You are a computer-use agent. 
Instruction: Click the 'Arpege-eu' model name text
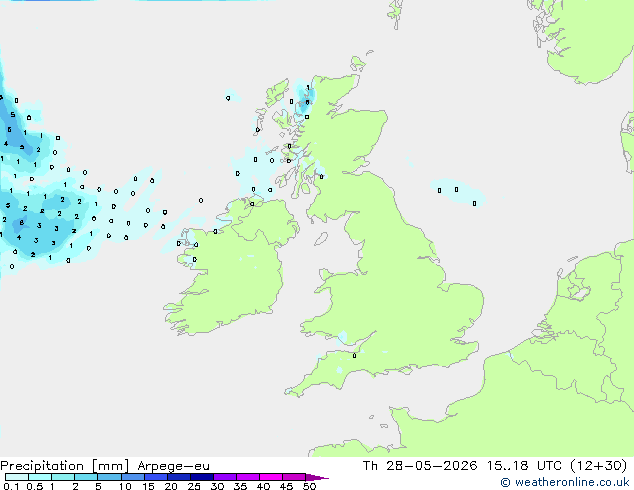173,466
